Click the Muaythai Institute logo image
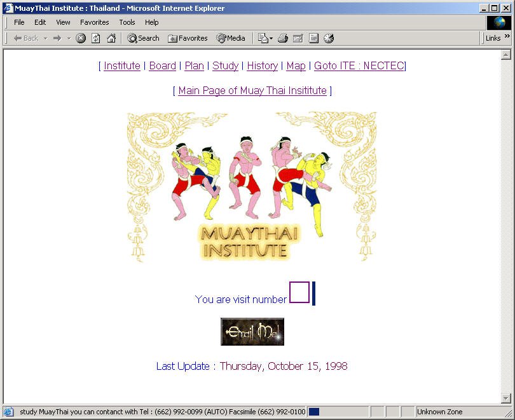The width and height of the screenshot is (515, 420). click(x=252, y=188)
